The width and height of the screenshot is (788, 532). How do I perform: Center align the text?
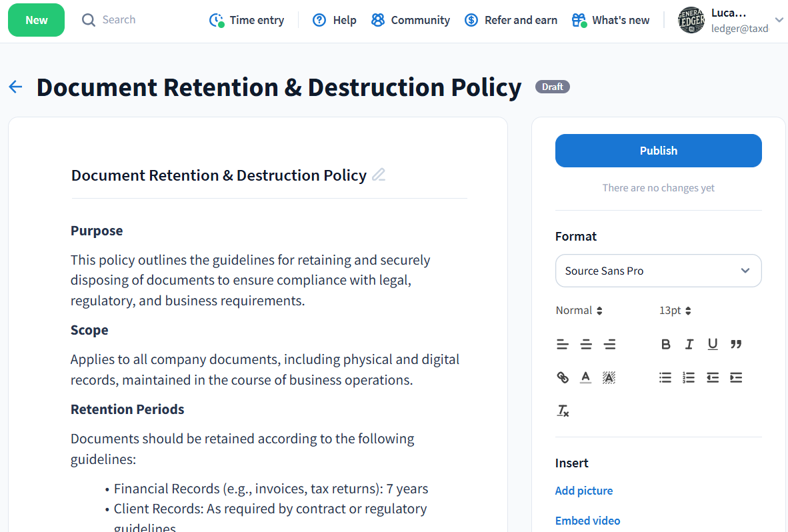pos(586,344)
